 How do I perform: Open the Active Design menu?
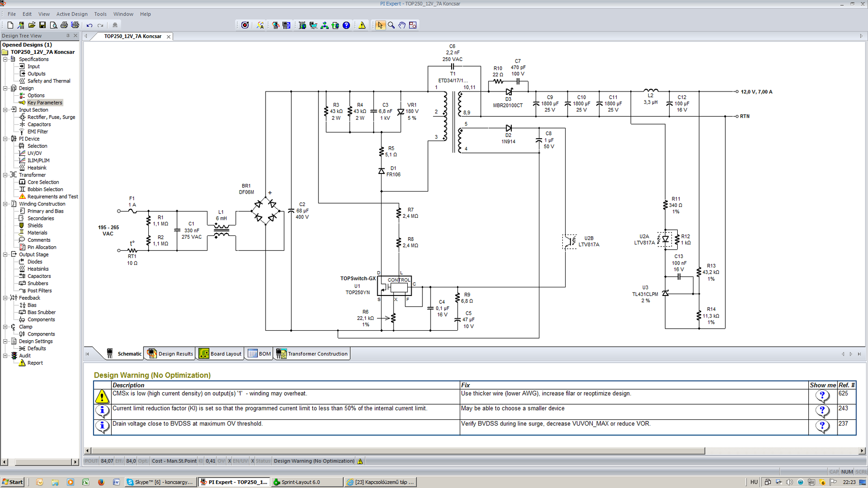pyautogui.click(x=72, y=14)
